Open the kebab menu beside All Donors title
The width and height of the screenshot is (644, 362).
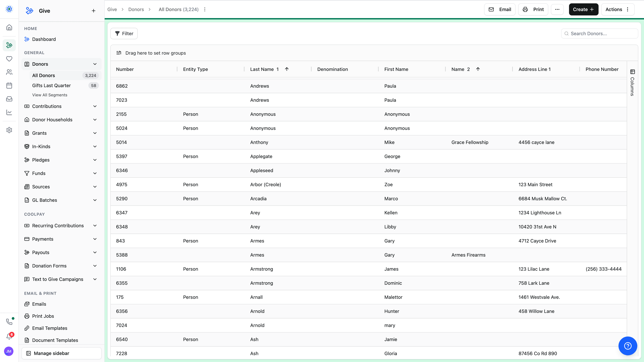click(205, 10)
